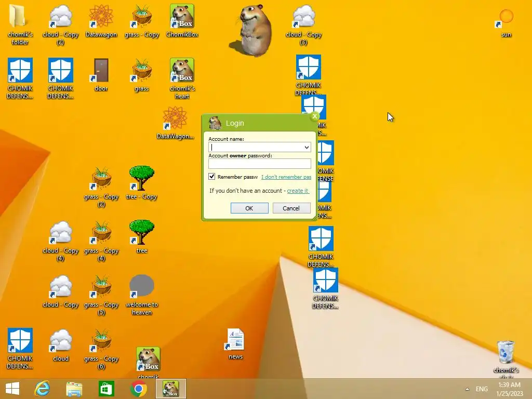This screenshot has height=399, width=532.
Task: Select the cloud - Copy (3) icon
Action: pyautogui.click(x=303, y=24)
